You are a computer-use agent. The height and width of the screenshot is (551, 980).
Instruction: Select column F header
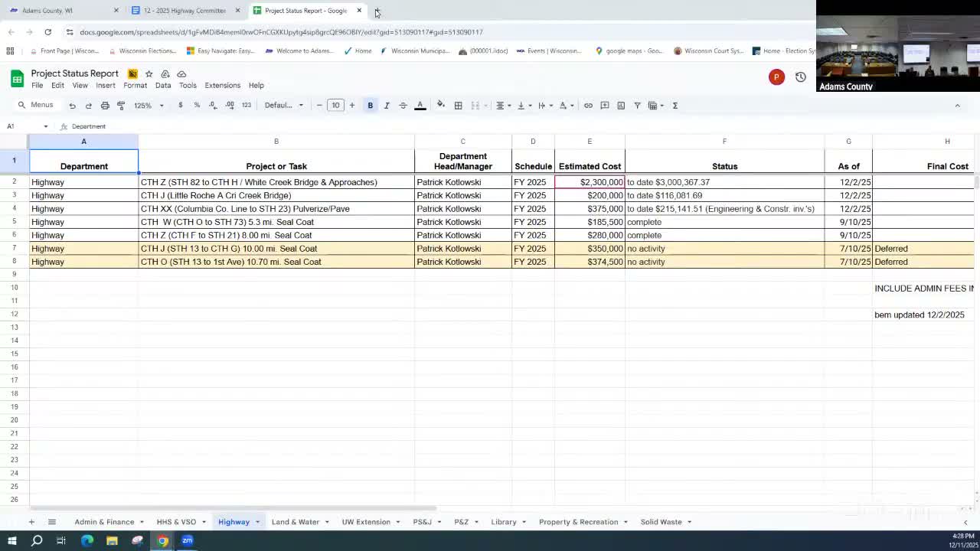pos(724,142)
